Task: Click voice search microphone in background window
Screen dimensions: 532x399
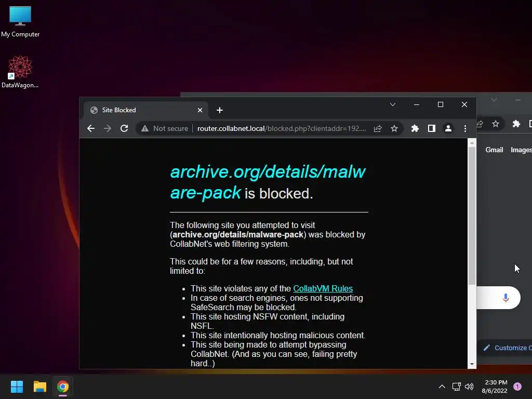Action: pos(506,298)
